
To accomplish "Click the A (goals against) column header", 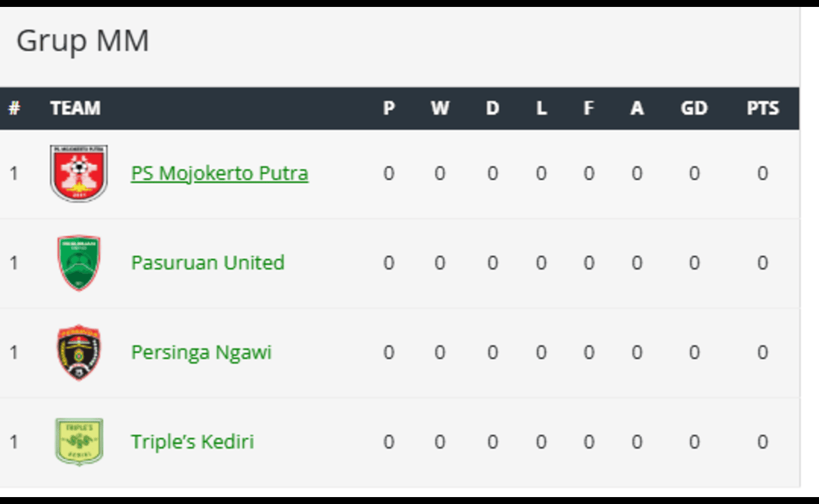I will click(637, 108).
